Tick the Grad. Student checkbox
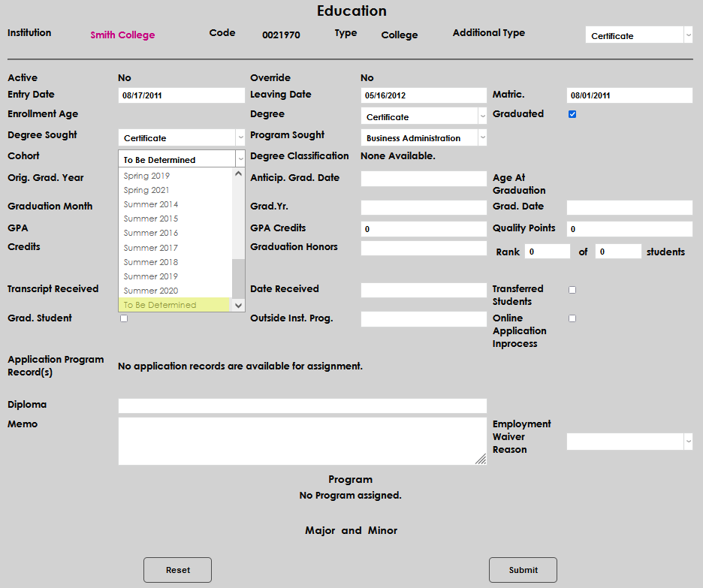703x588 pixels. 124,318
